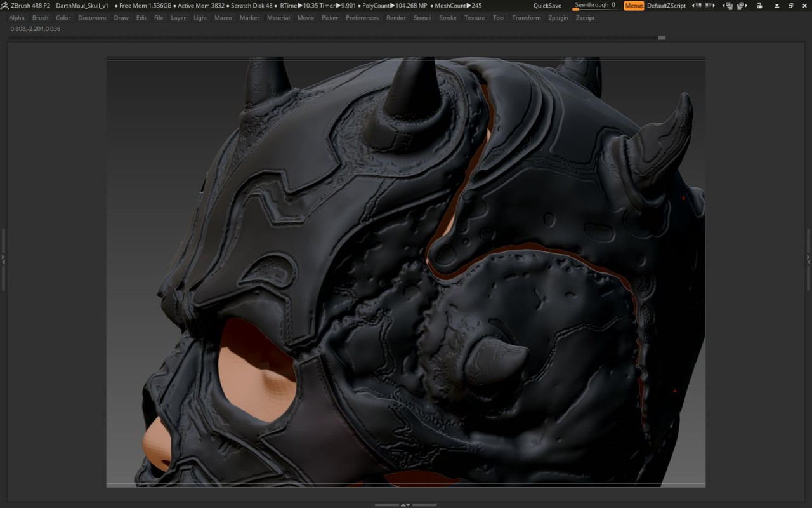
Task: Open the Movie menu
Action: [306, 18]
